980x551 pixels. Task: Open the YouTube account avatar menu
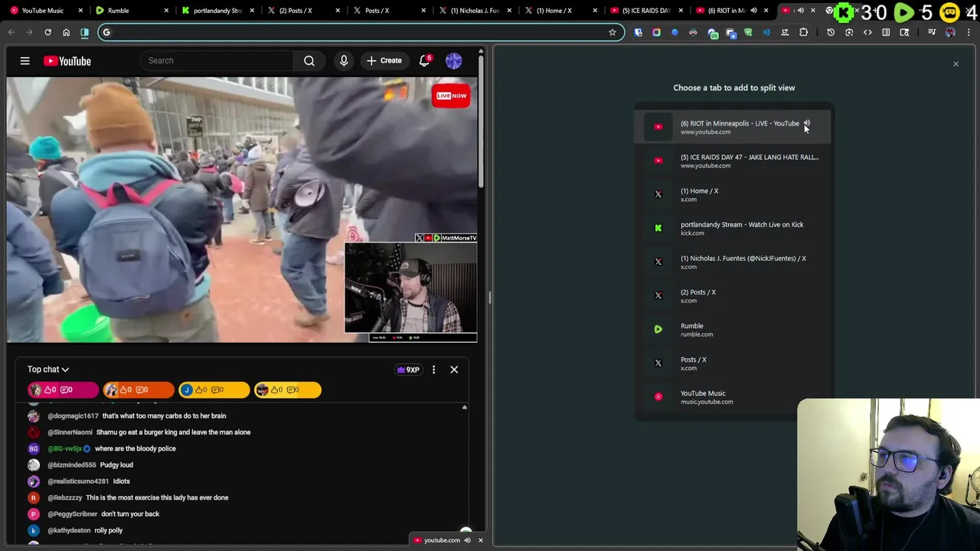pyautogui.click(x=454, y=60)
